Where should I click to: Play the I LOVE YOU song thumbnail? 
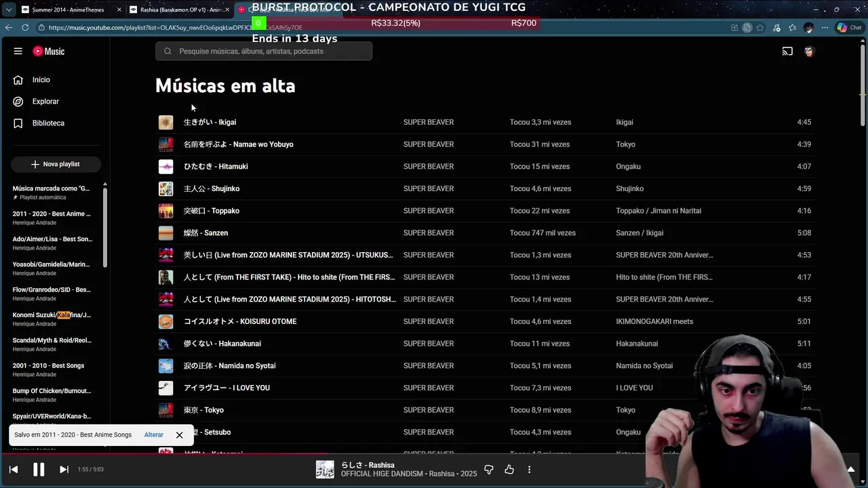(x=166, y=388)
